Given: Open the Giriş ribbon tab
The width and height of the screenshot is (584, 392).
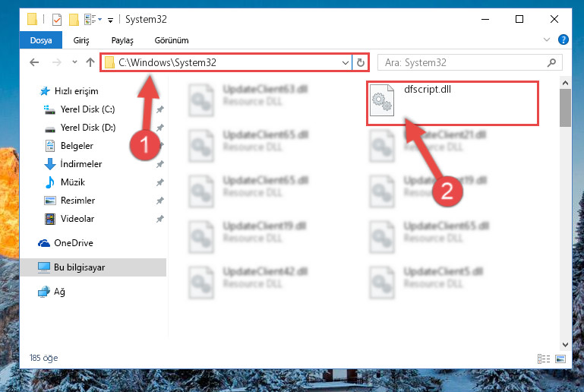Looking at the screenshot, I should click(x=80, y=40).
